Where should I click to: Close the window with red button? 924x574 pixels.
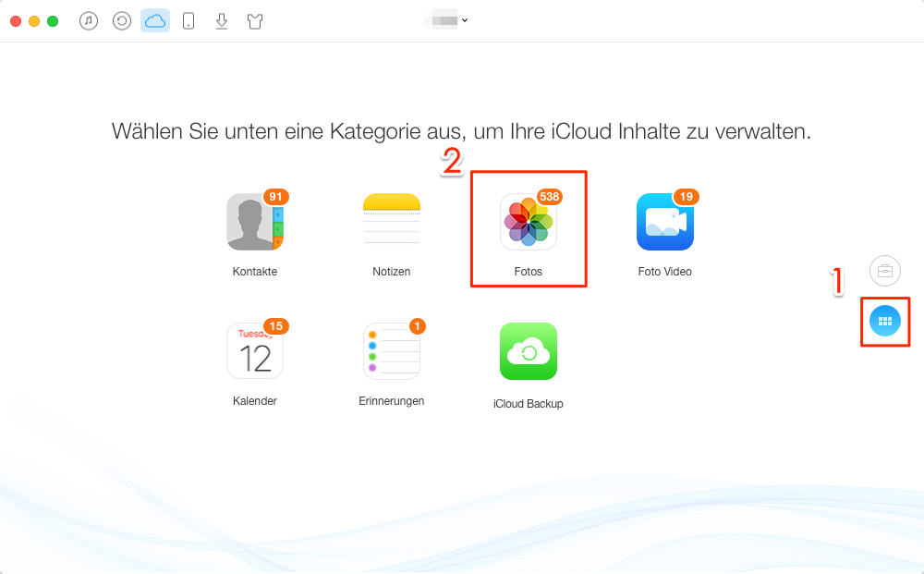(16, 21)
